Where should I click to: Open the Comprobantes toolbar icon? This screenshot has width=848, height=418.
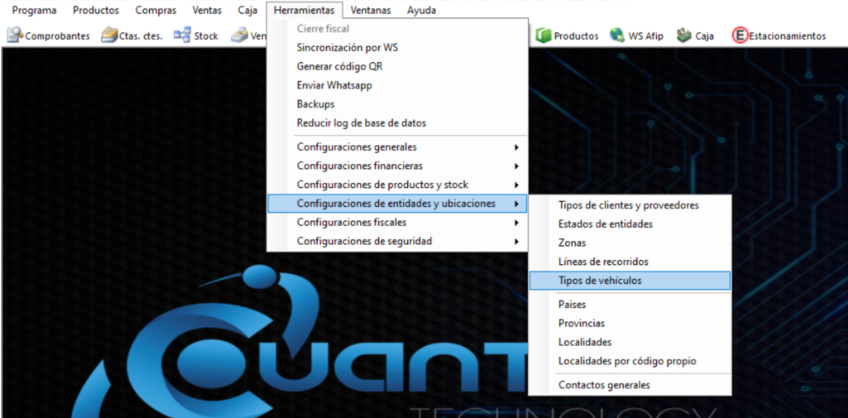click(15, 36)
